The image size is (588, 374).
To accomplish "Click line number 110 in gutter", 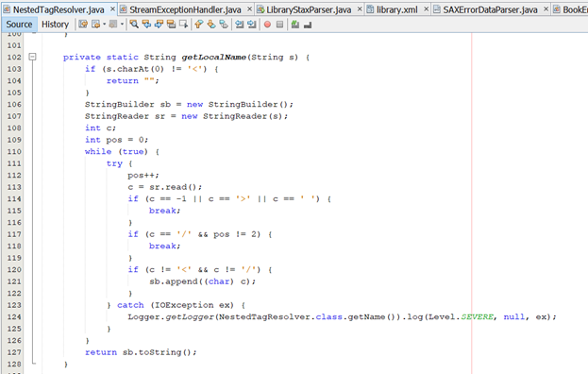I will pyautogui.click(x=14, y=151).
